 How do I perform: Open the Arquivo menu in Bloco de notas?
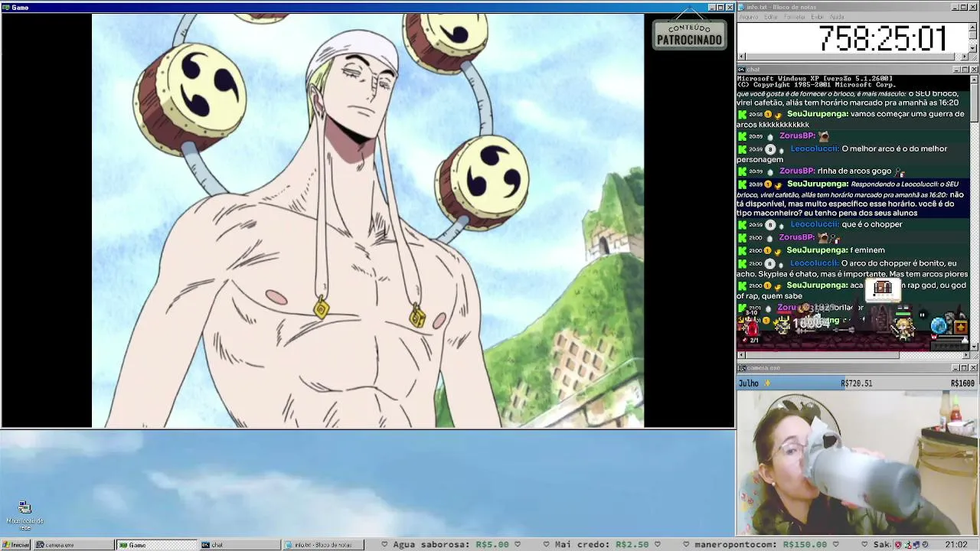(x=748, y=17)
